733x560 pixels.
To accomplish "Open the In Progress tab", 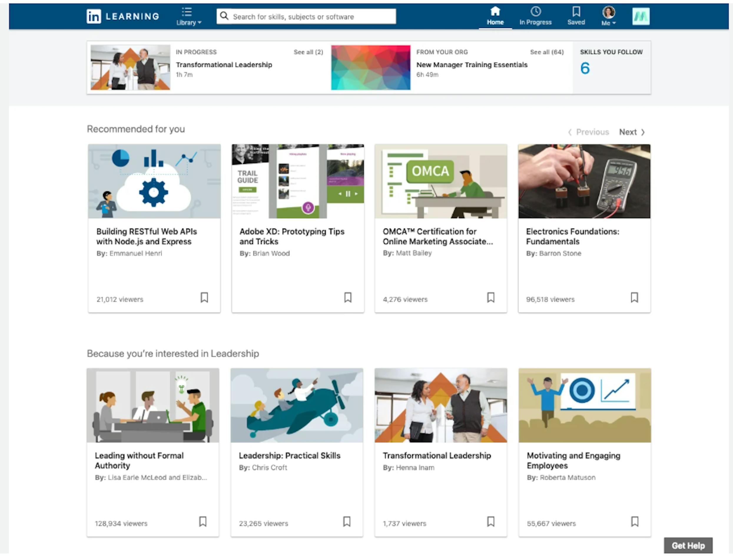I will tap(535, 17).
